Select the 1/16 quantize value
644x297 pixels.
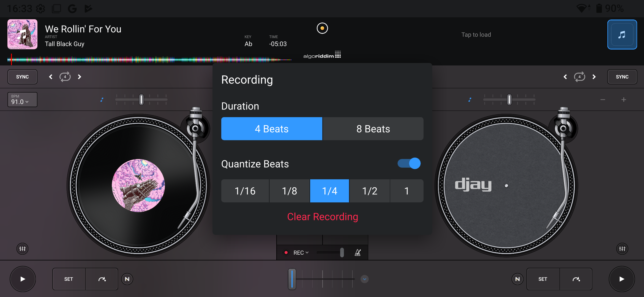click(245, 191)
